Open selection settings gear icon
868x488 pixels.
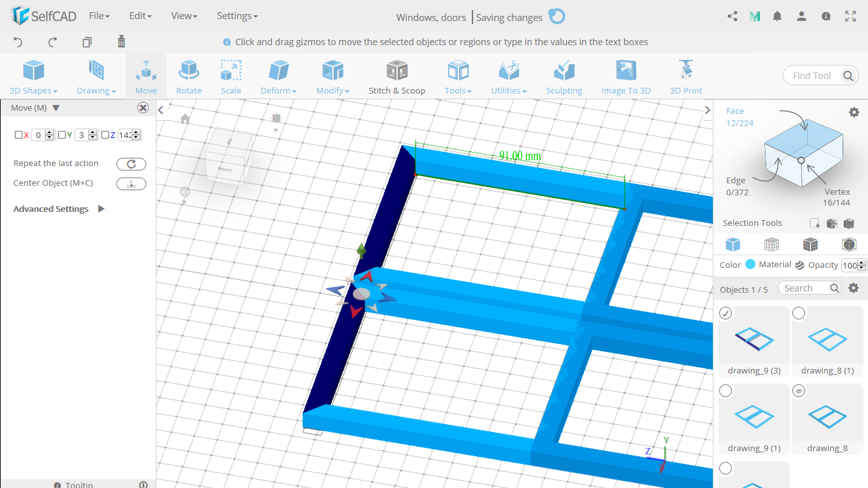[x=854, y=112]
